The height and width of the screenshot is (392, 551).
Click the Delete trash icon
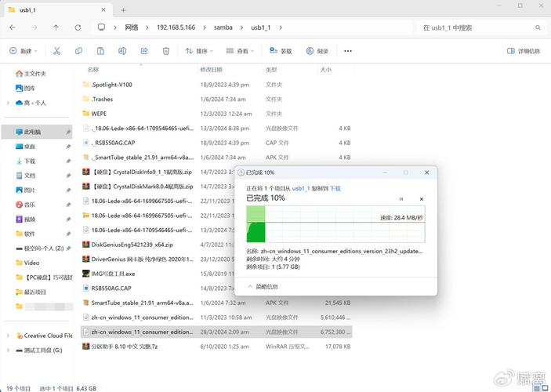click(166, 51)
